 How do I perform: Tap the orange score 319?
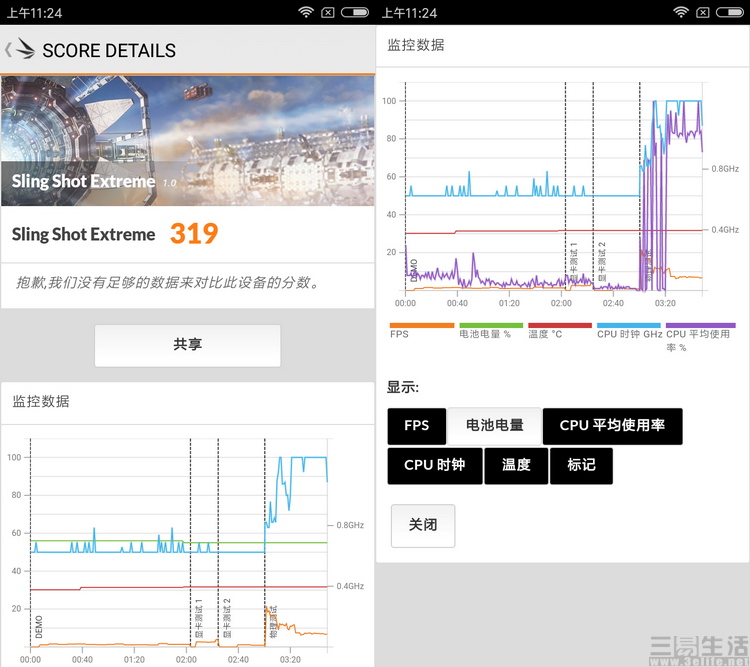[194, 234]
